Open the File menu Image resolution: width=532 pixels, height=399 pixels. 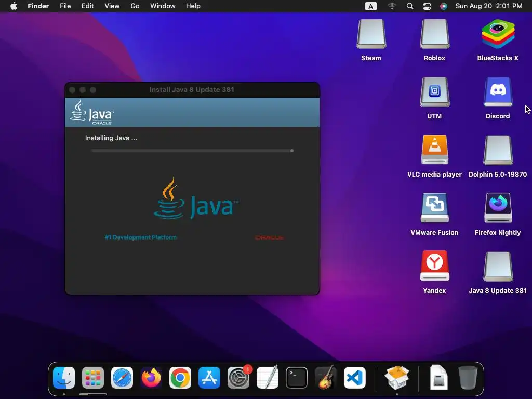point(65,6)
